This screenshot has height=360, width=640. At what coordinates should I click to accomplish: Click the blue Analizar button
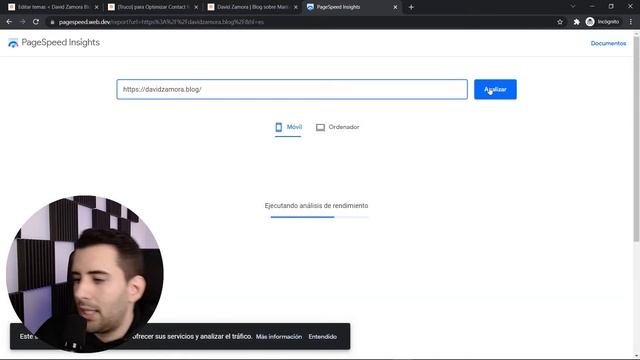(x=495, y=89)
